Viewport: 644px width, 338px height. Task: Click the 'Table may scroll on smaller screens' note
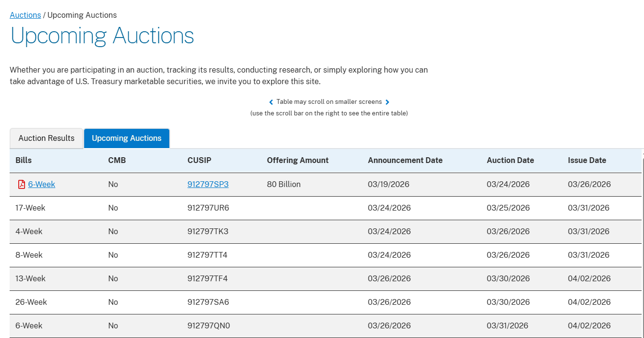(329, 102)
